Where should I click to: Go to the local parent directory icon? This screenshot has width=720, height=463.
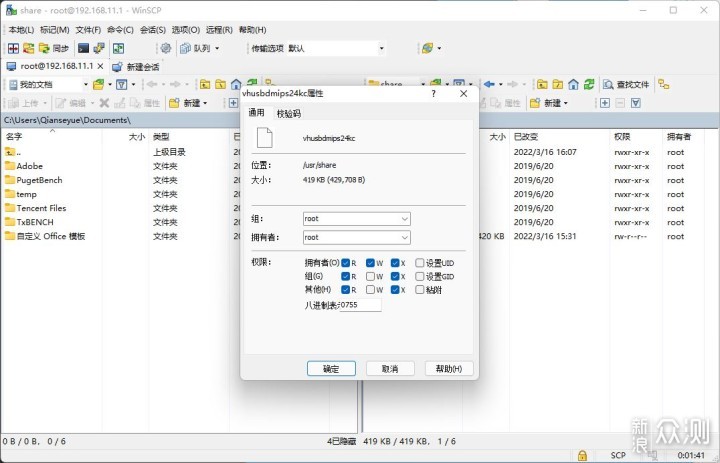tap(205, 85)
